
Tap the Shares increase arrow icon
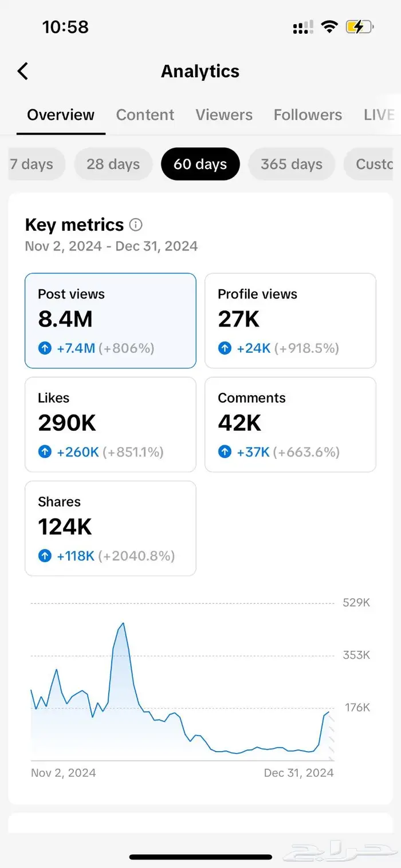click(45, 556)
